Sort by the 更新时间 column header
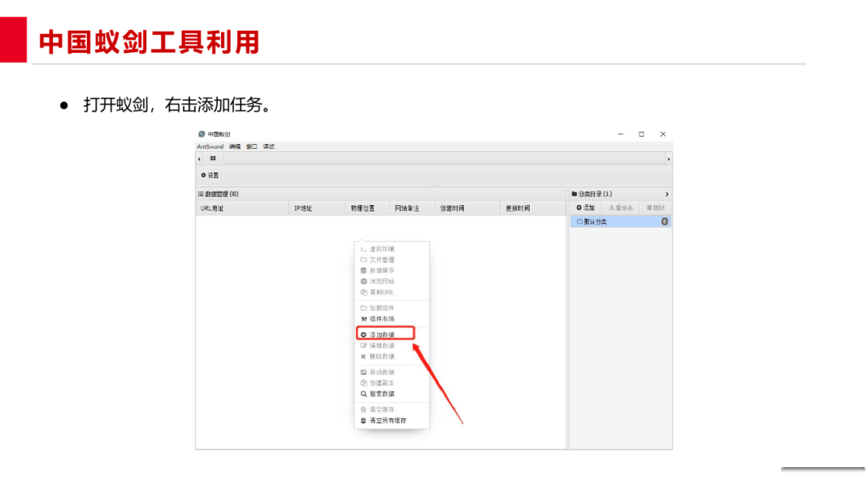The image size is (868, 489). (x=533, y=208)
